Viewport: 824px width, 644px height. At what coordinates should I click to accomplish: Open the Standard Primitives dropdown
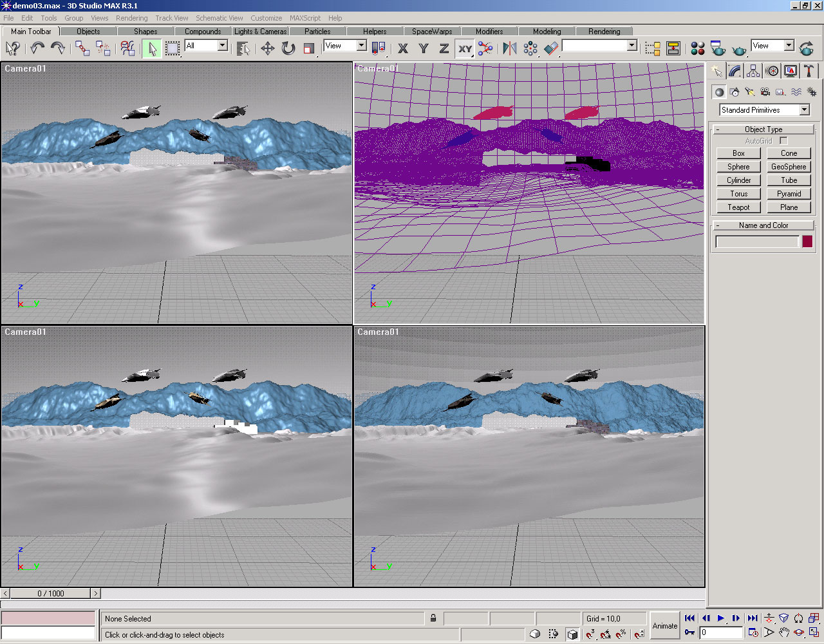804,110
